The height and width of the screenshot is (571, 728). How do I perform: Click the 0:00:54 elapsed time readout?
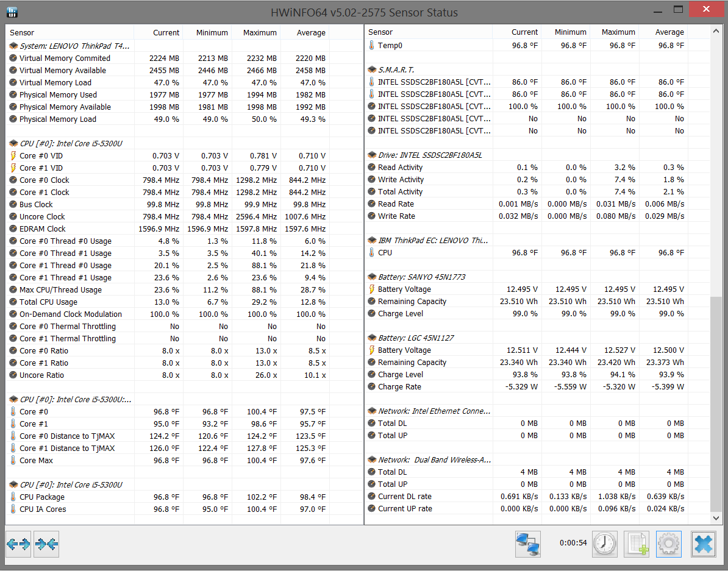pyautogui.click(x=573, y=543)
